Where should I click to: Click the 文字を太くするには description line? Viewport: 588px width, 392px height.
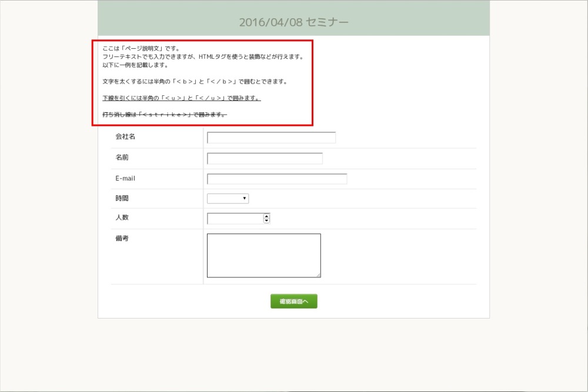click(195, 82)
